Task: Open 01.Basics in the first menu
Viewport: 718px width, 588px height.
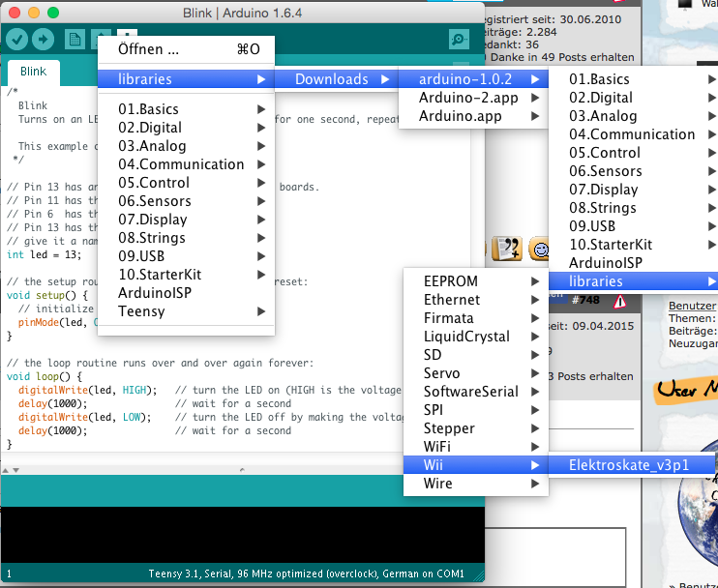Action: tap(187, 109)
